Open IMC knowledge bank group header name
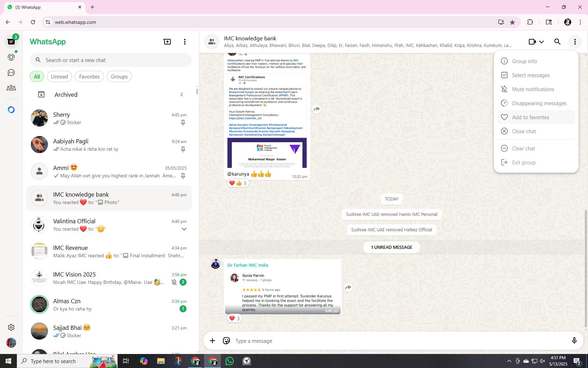The height and width of the screenshot is (368, 588). tap(250, 39)
